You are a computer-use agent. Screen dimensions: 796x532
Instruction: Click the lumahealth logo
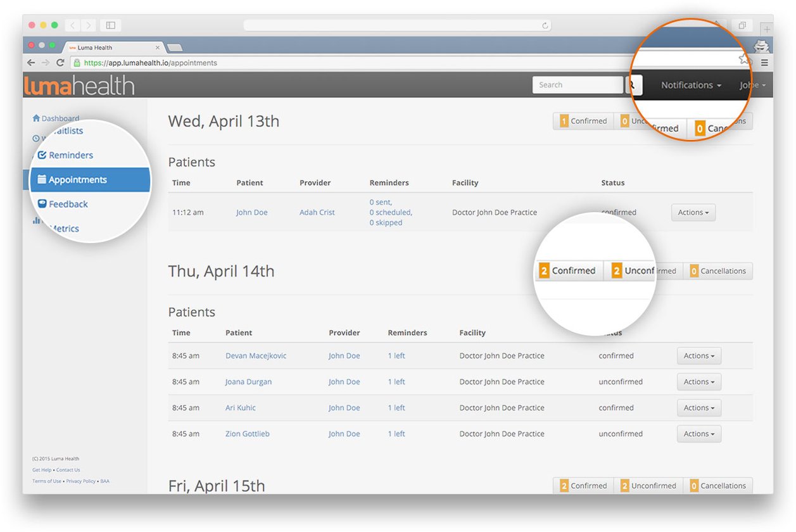[79, 84]
